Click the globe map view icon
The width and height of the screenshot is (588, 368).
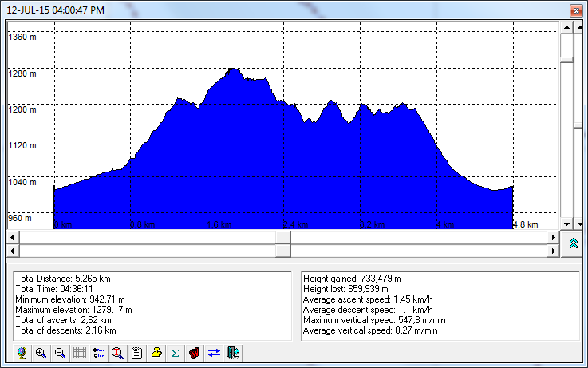tap(23, 353)
